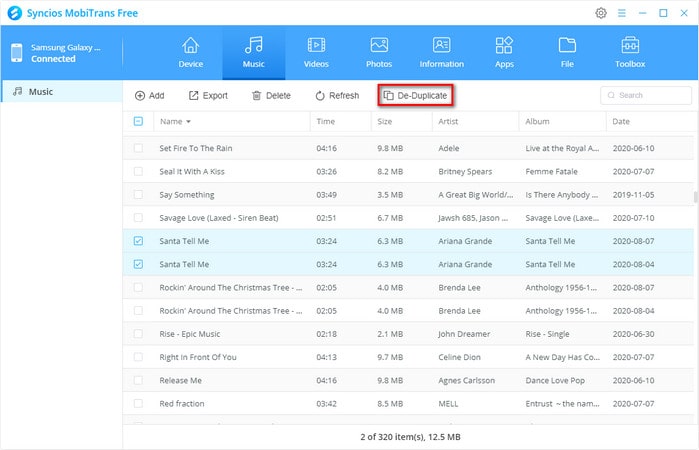Check the Set Fire To The Rain checkbox
699x450 pixels.
[x=138, y=148]
